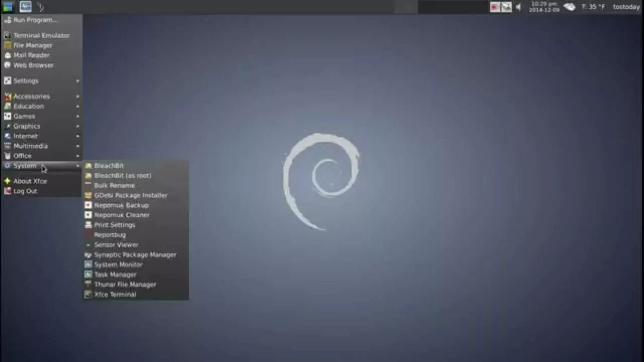Expand the Settings submenu
The width and height of the screenshot is (644, 362).
coord(42,80)
